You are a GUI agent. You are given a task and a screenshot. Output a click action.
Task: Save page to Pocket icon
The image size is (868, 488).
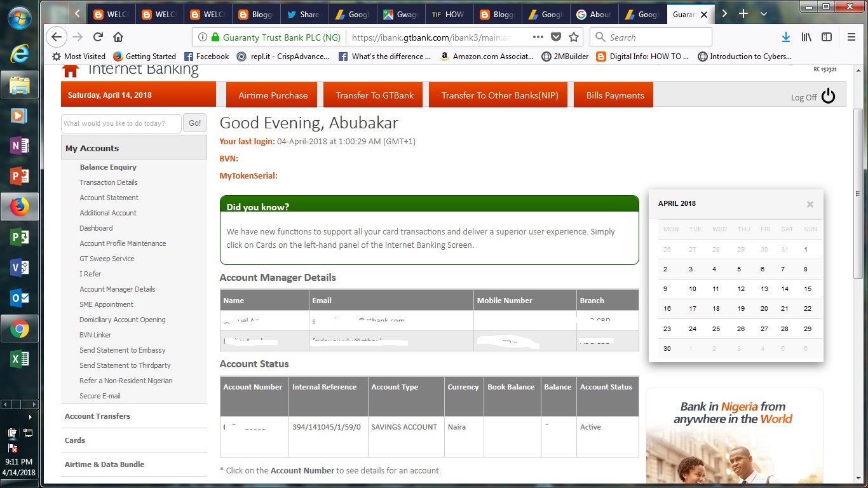[x=556, y=37]
